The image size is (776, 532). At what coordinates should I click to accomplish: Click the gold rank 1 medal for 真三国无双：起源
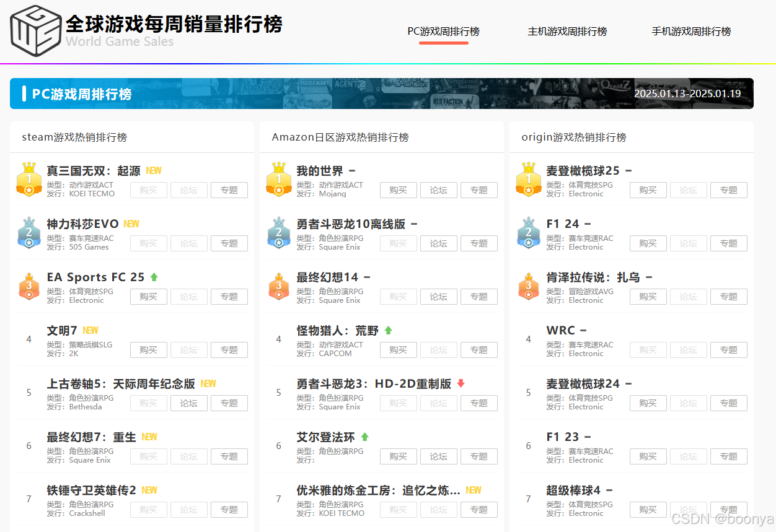29,180
